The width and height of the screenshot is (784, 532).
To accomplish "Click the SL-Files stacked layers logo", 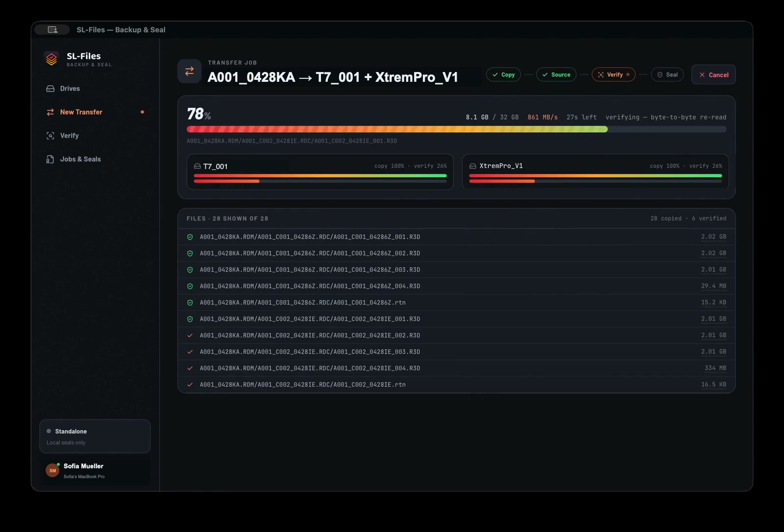I will tap(51, 59).
